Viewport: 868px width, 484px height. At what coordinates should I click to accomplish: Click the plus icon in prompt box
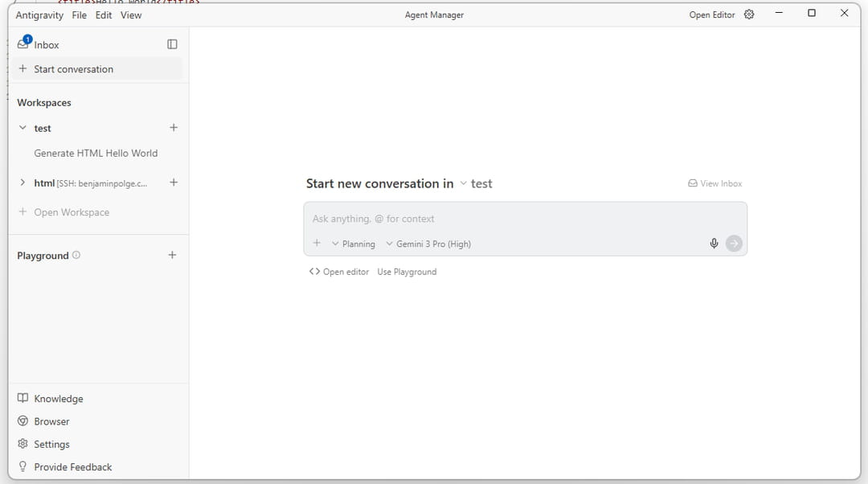(x=317, y=244)
